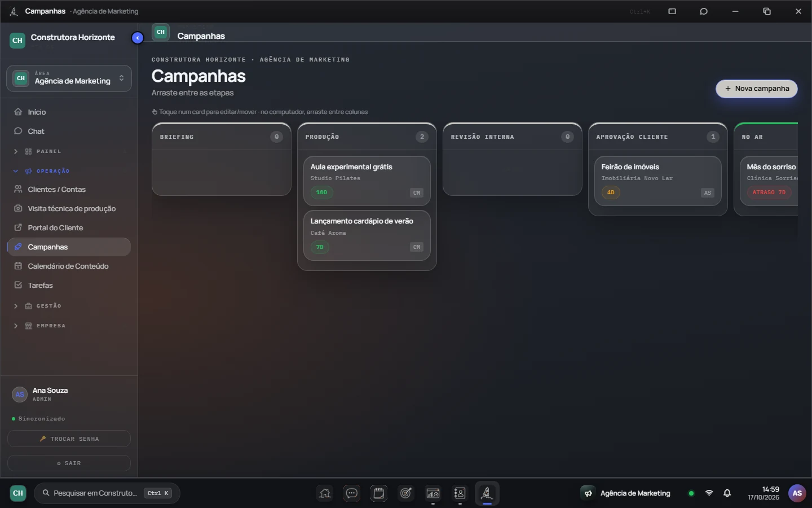Open Portal do Cliente in the sidebar
This screenshot has height=508, width=812.
point(69,228)
